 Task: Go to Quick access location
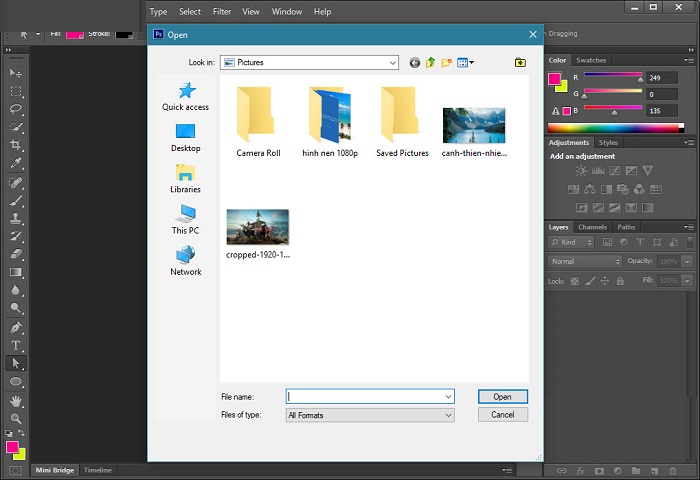click(185, 96)
